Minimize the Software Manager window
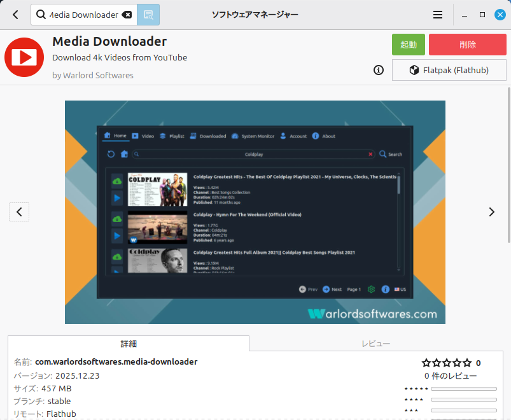This screenshot has height=420, width=511. click(466, 15)
